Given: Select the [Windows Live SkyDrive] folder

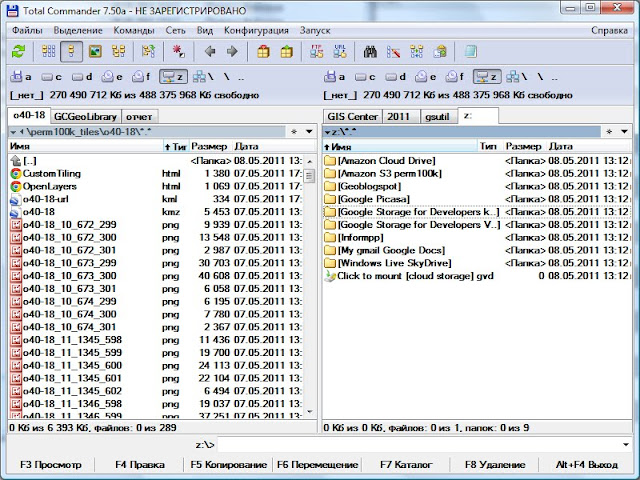Looking at the screenshot, I should [476, 263].
